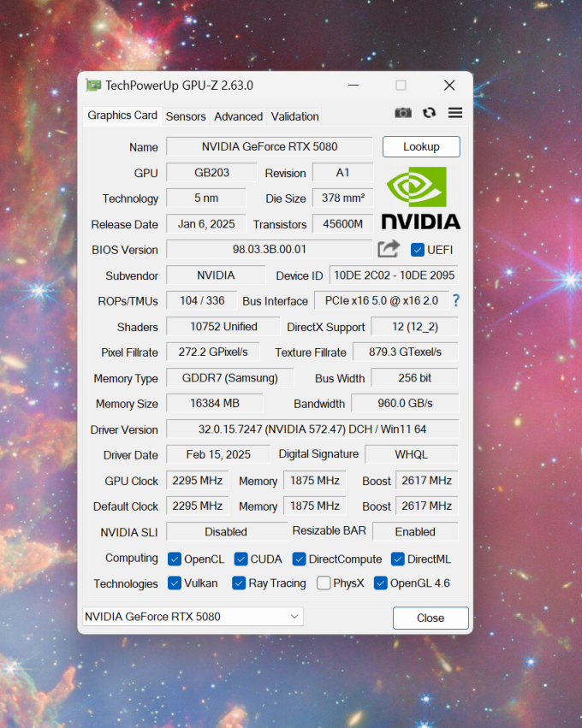Click the Bus Interface question mark
This screenshot has height=728, width=582.
pyautogui.click(x=456, y=301)
